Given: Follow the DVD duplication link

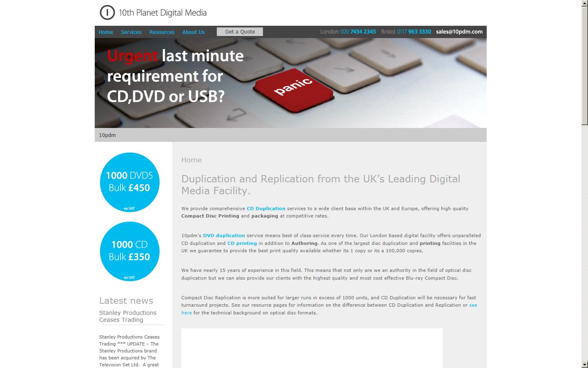Looking at the screenshot, I should [224, 236].
